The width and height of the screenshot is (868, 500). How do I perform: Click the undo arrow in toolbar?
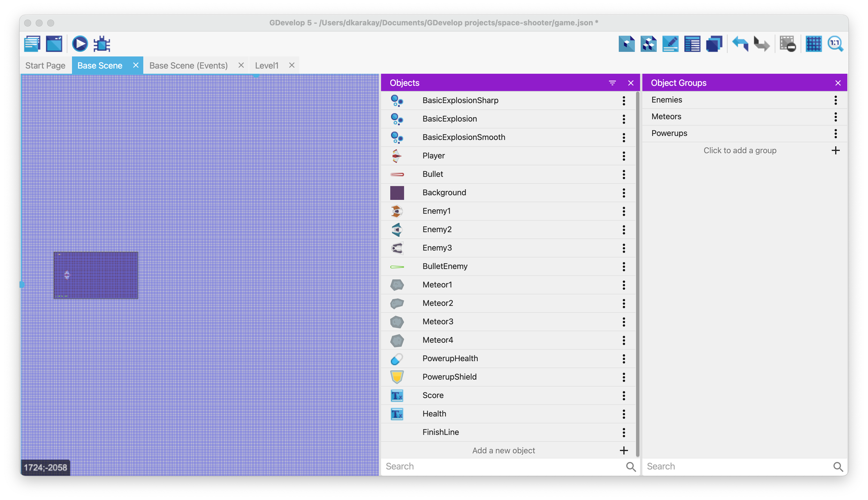[740, 44]
